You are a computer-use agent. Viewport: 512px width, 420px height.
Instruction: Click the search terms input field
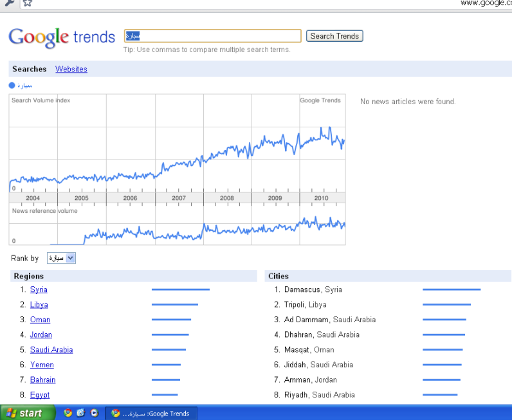pos(212,36)
